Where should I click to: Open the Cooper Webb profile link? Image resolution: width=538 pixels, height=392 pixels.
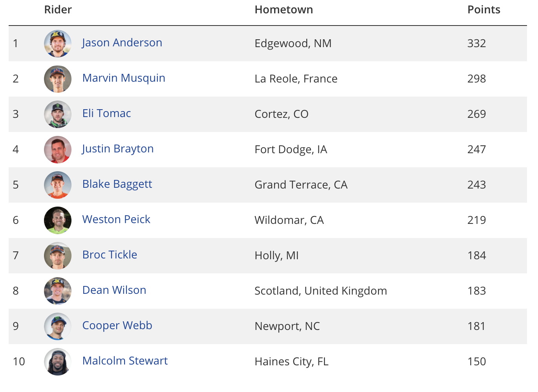[x=117, y=326]
